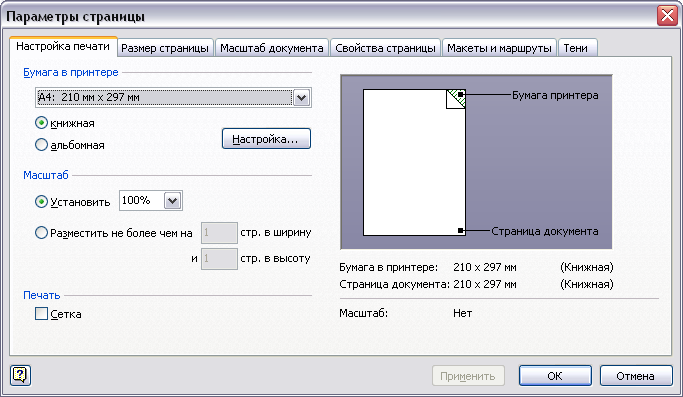Click the Масштаб: Нет value text
Viewport: 683px width, 397px height.
463,313
